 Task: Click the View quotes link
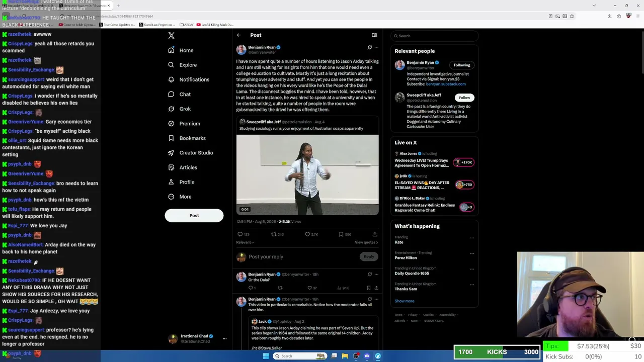point(366,242)
